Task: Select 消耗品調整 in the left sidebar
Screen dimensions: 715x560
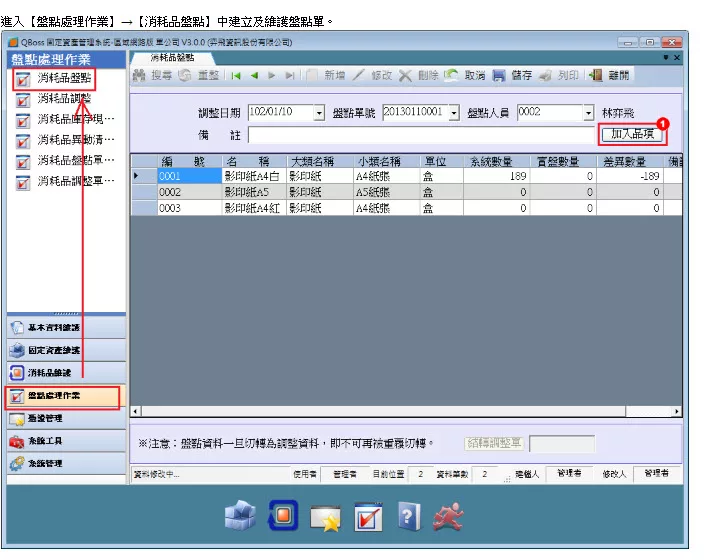Action: click(64, 99)
